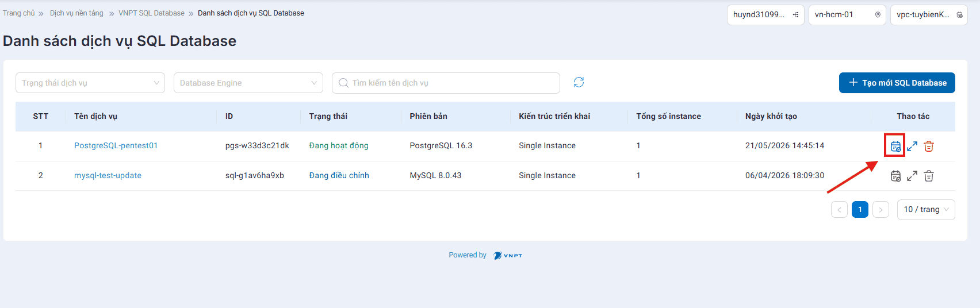Go to next page arrow

881,210
